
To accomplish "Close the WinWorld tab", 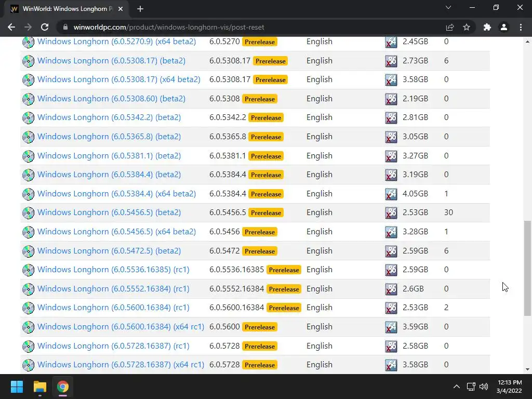I will pos(121,9).
